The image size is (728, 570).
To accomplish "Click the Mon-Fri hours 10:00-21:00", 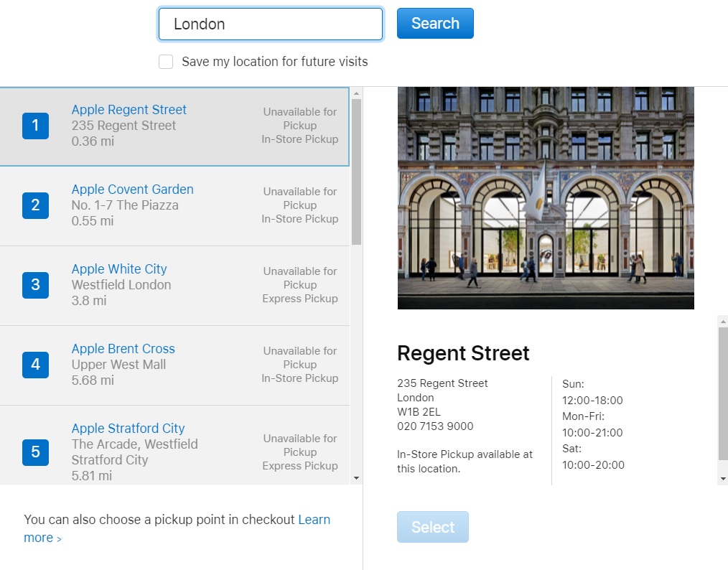I will 592,433.
